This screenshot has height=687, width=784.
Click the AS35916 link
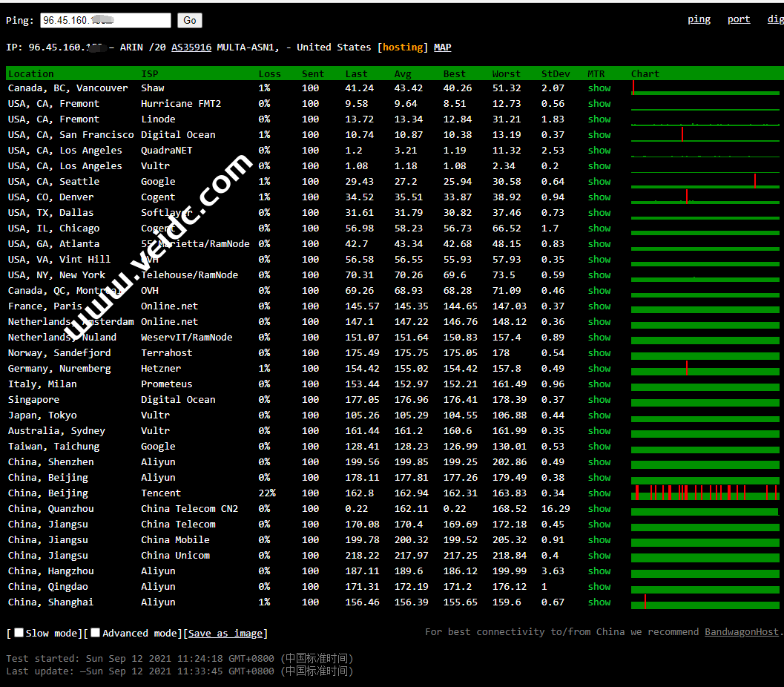191,47
